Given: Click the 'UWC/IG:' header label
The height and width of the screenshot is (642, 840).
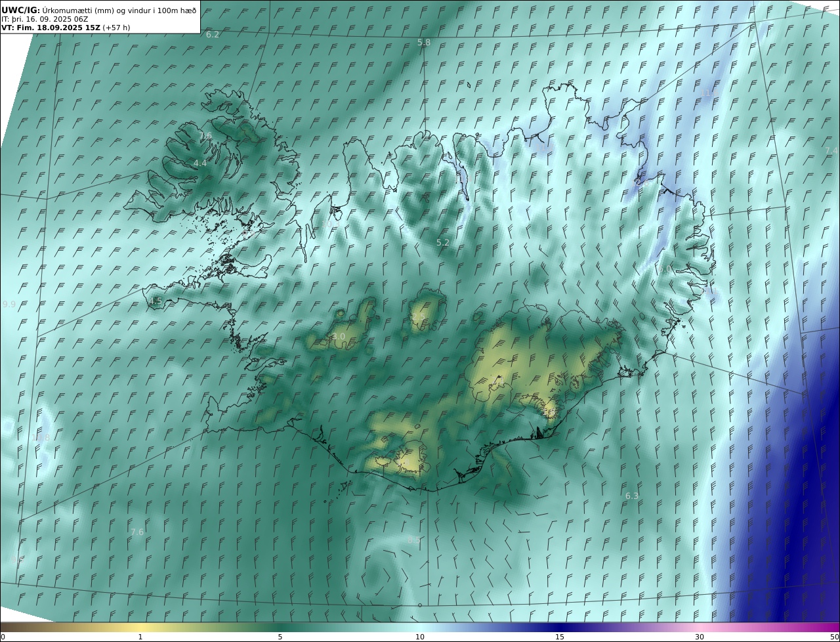Looking at the screenshot, I should [20, 10].
